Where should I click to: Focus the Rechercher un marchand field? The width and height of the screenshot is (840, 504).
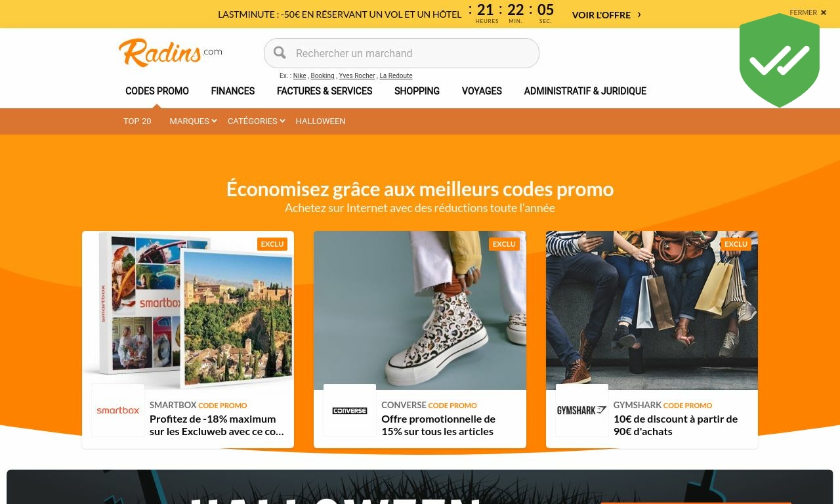[x=402, y=53]
